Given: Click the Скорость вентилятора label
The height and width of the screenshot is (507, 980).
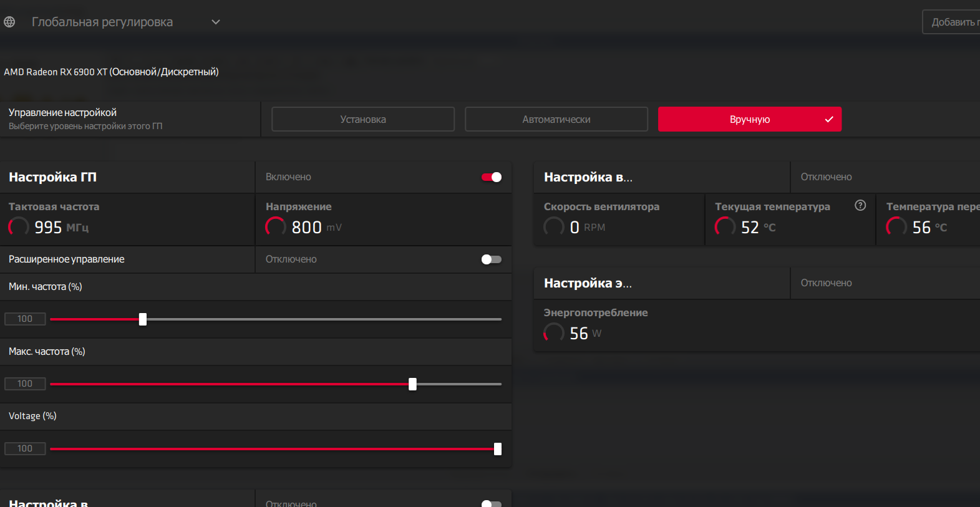Looking at the screenshot, I should (x=601, y=206).
